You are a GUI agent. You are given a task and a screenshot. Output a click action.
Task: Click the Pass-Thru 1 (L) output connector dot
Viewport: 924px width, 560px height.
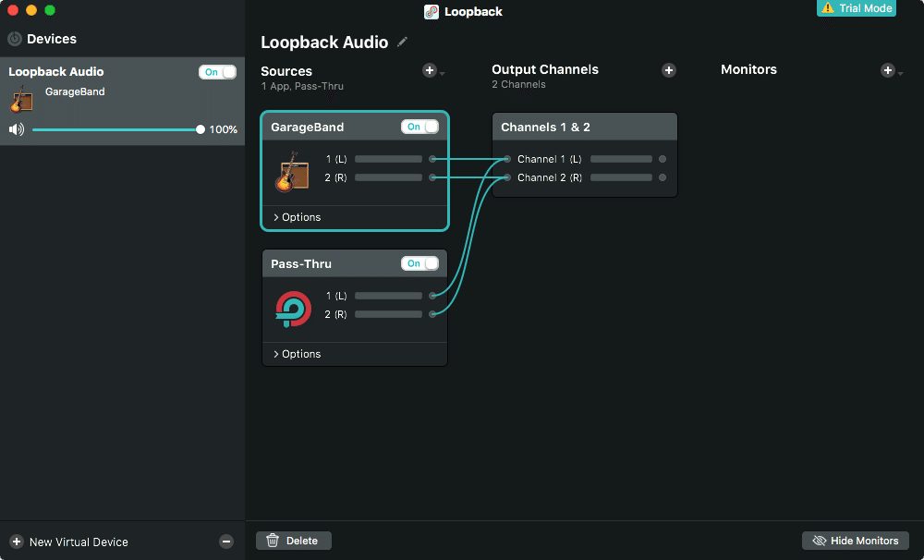[x=432, y=296]
